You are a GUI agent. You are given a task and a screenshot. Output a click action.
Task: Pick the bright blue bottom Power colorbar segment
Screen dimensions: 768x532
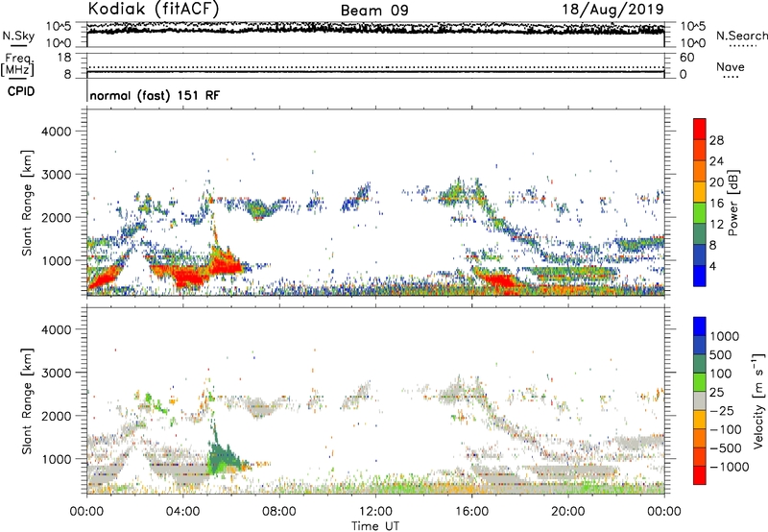(700, 276)
